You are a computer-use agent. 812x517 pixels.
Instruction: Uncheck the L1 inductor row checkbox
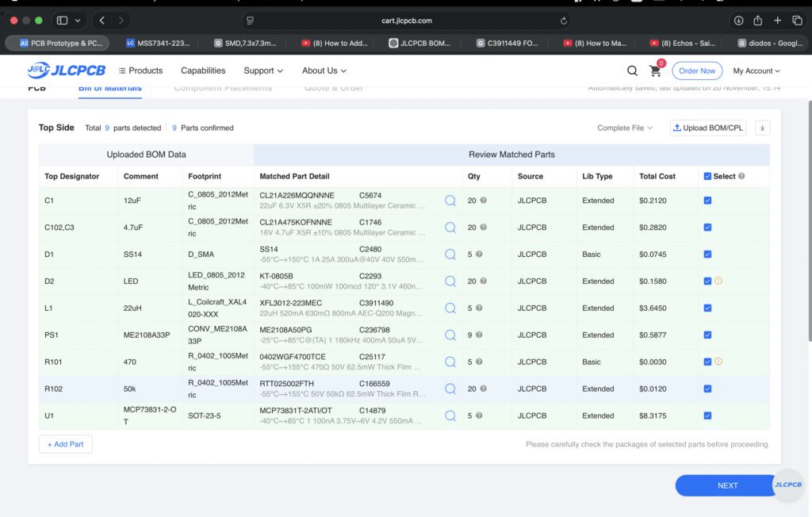pyautogui.click(x=707, y=308)
